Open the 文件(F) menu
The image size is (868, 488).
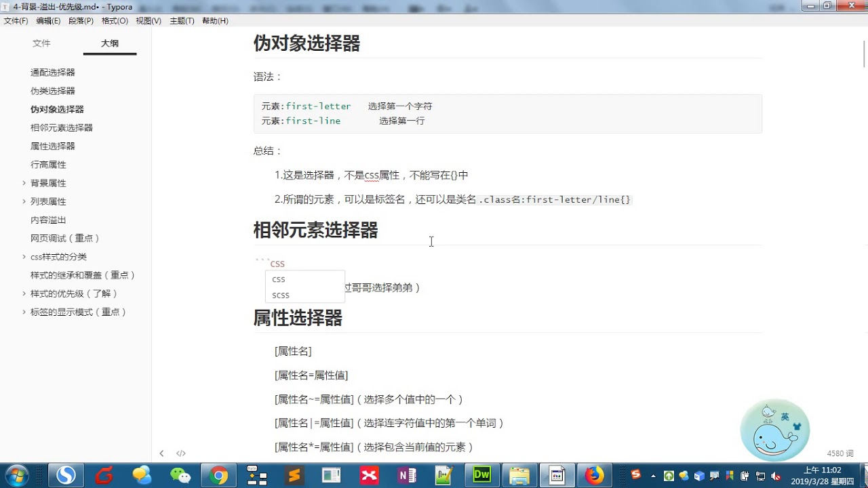point(16,21)
